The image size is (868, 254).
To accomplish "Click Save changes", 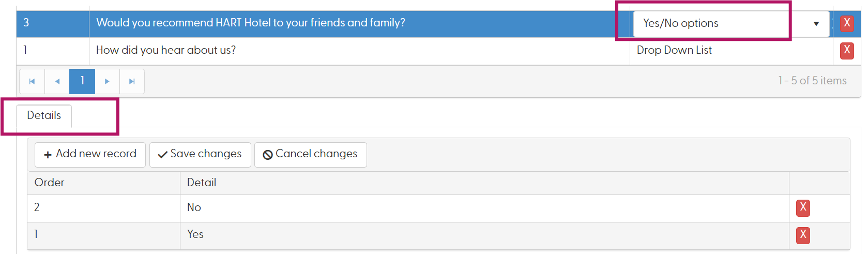I will pos(200,155).
